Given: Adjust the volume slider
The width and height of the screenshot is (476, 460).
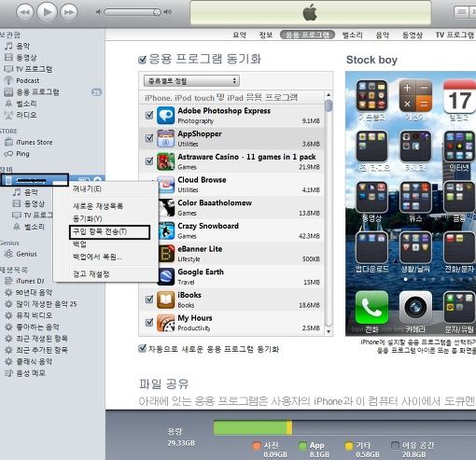Looking at the screenshot, I should tap(133, 12).
